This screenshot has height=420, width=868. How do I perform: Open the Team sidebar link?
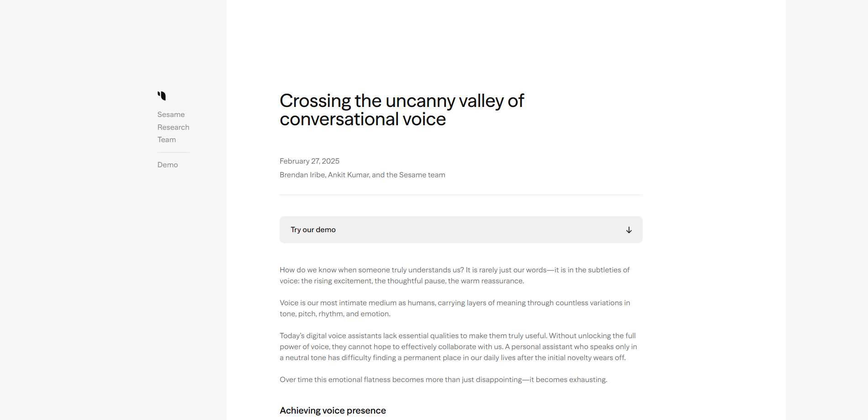[x=166, y=139]
